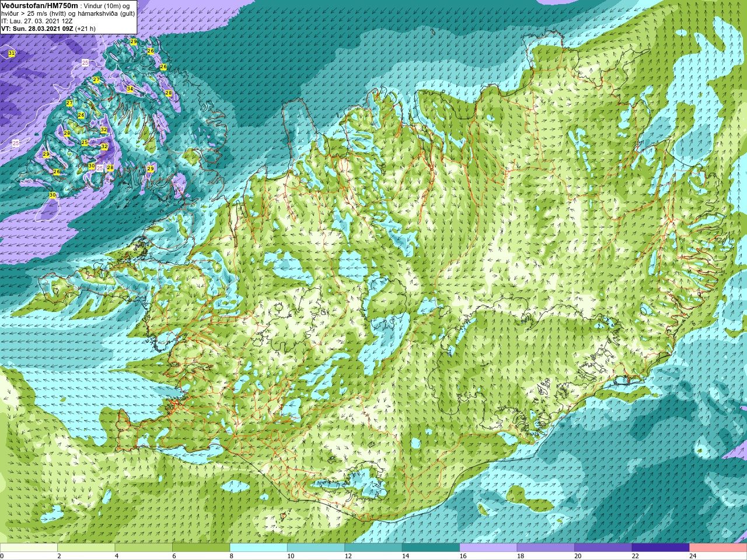Select the dark teal 14–16 m/s legend swatch
Image resolution: width=747 pixels, height=560 pixels.
point(431,548)
